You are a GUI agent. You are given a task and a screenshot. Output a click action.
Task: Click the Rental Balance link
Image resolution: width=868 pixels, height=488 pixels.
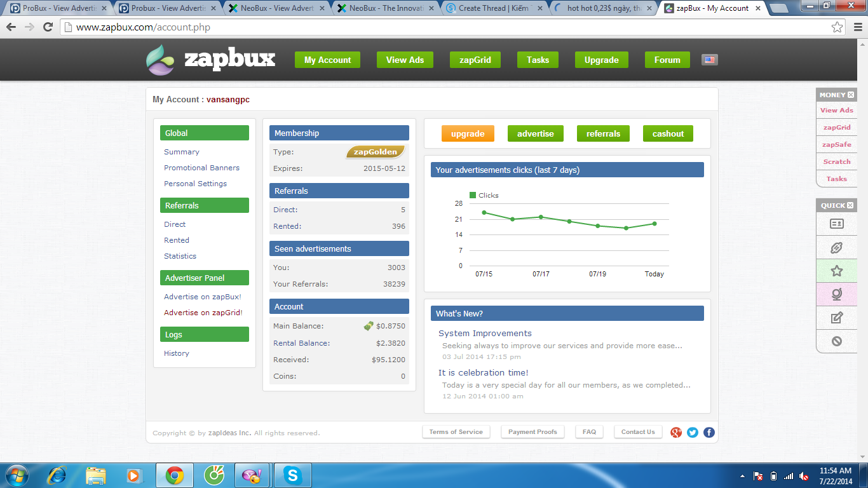(x=301, y=343)
